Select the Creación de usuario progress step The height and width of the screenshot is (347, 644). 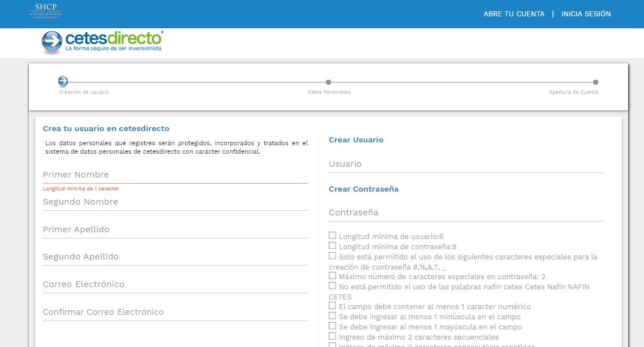(62, 81)
